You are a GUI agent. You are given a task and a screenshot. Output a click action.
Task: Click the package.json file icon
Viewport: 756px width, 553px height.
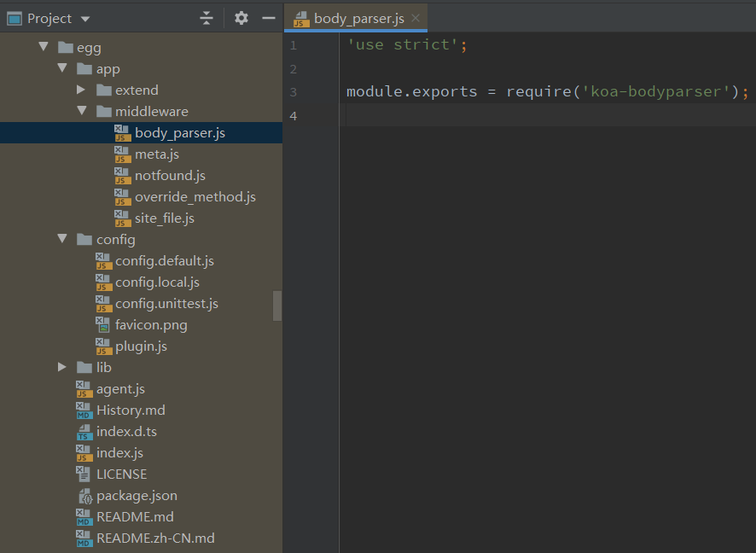tap(86, 495)
